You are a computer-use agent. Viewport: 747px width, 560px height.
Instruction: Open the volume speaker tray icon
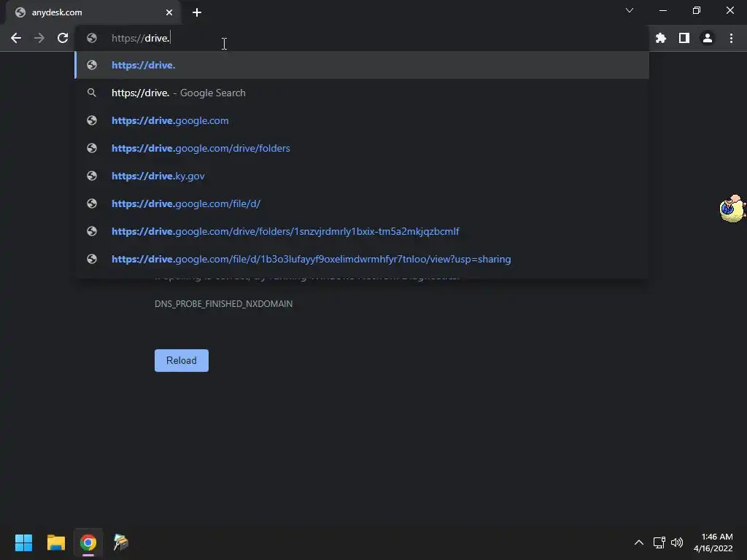[x=677, y=542]
